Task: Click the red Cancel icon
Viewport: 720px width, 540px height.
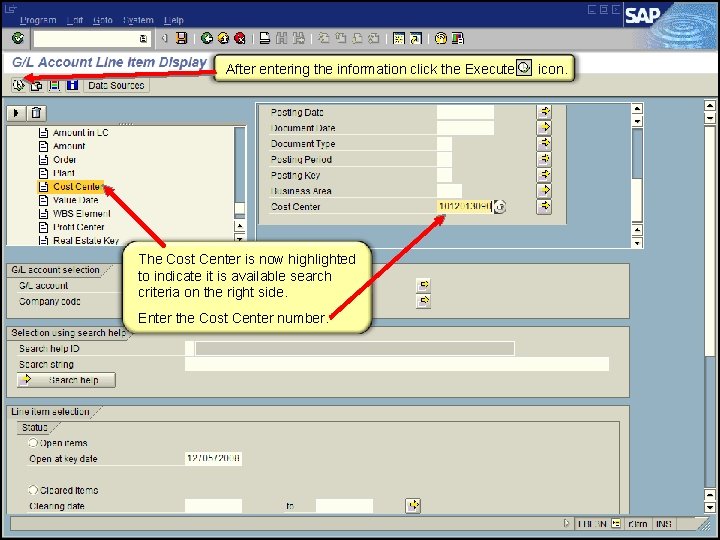Action: (x=240, y=38)
